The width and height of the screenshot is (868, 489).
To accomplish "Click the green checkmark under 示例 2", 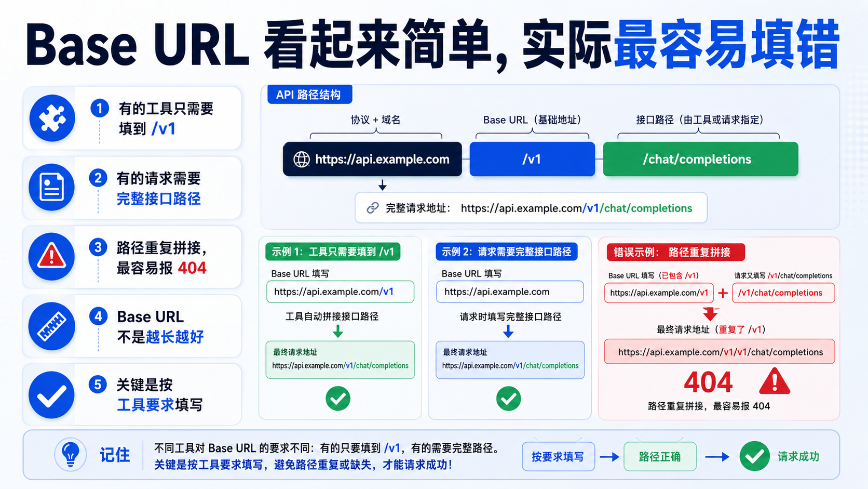I will [x=508, y=399].
